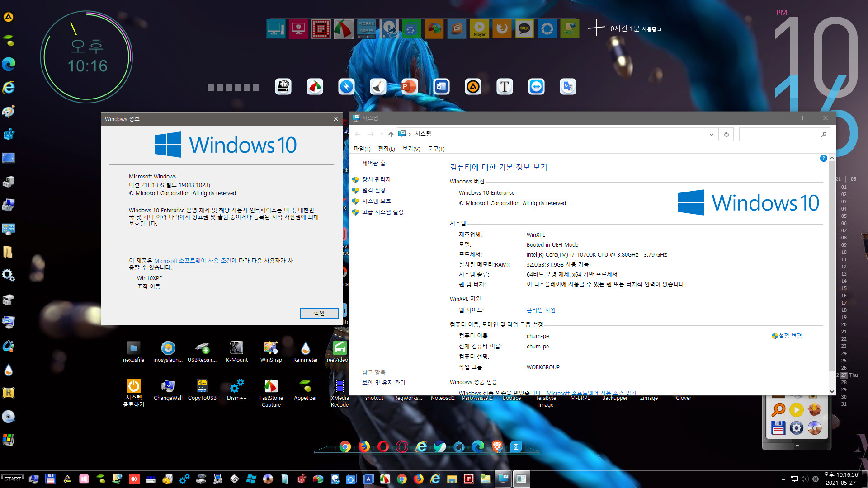Viewport: 868px width, 488px height.
Task: Click the START button on the taskbar
Action: tap(13, 479)
